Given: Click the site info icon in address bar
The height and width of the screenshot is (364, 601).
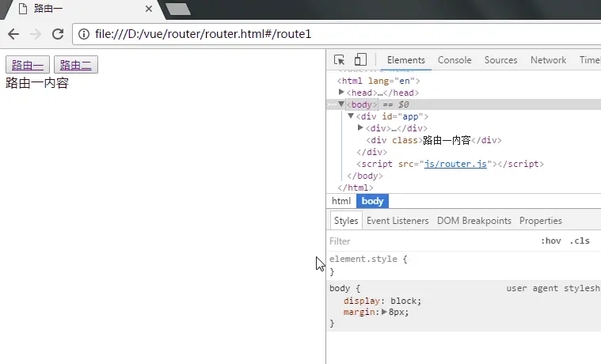Looking at the screenshot, I should [x=84, y=34].
